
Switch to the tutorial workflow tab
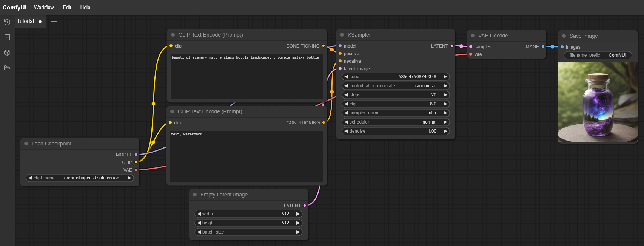point(26,22)
